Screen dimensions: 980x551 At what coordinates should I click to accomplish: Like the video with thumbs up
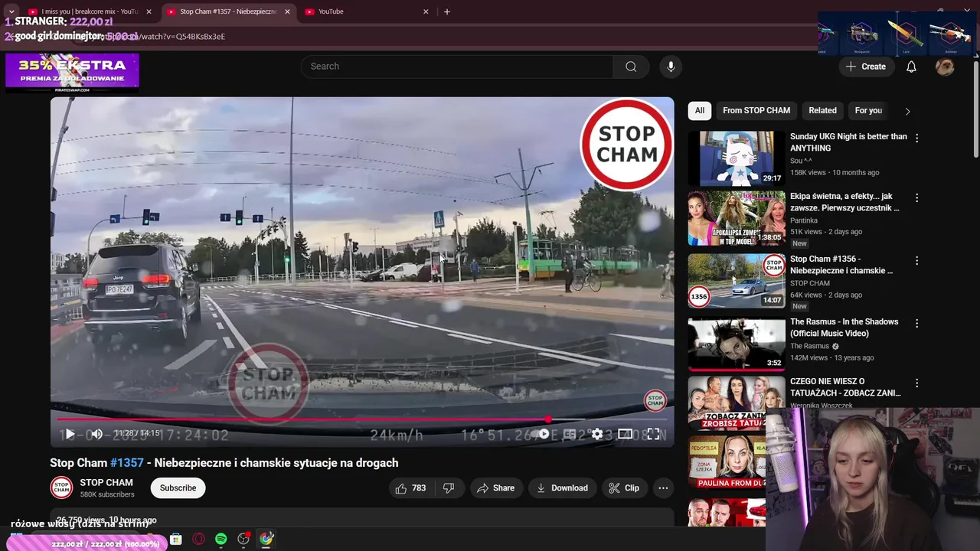pyautogui.click(x=410, y=487)
